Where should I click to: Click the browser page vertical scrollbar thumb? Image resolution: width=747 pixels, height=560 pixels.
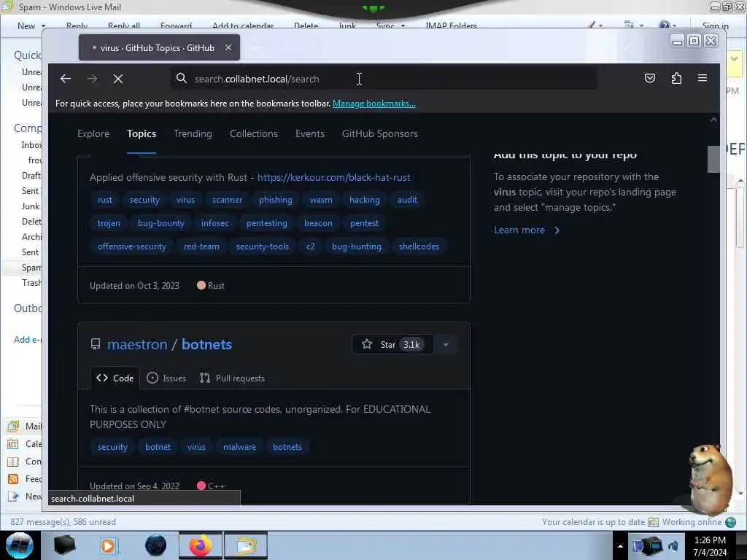tap(713, 159)
